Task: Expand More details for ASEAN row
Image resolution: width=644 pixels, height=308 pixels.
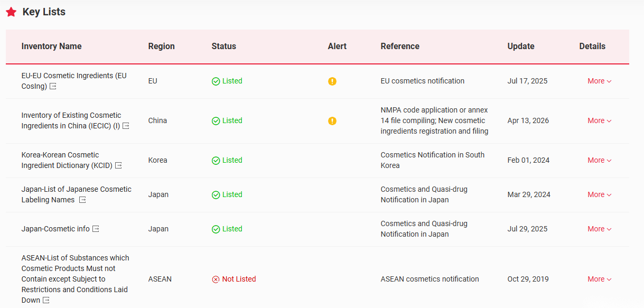Action: 599,279
